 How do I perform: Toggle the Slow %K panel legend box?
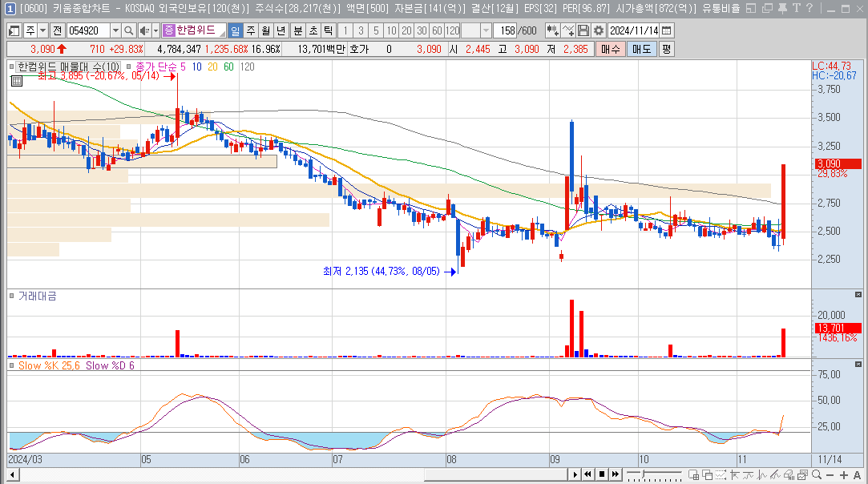(12, 365)
